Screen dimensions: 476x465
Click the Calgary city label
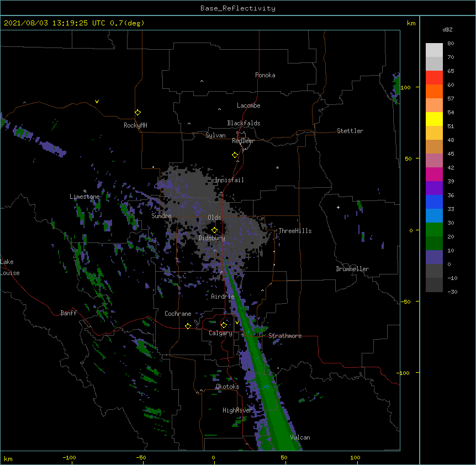pos(220,333)
